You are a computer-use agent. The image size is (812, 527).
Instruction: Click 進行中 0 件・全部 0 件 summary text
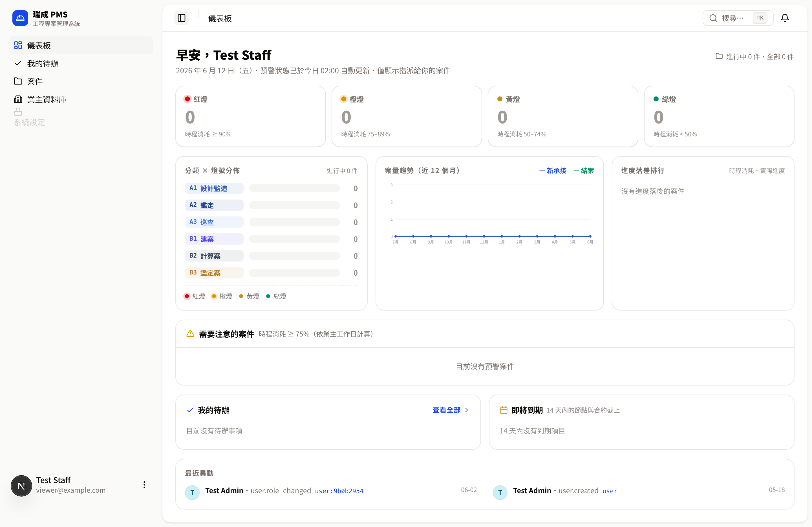click(760, 57)
